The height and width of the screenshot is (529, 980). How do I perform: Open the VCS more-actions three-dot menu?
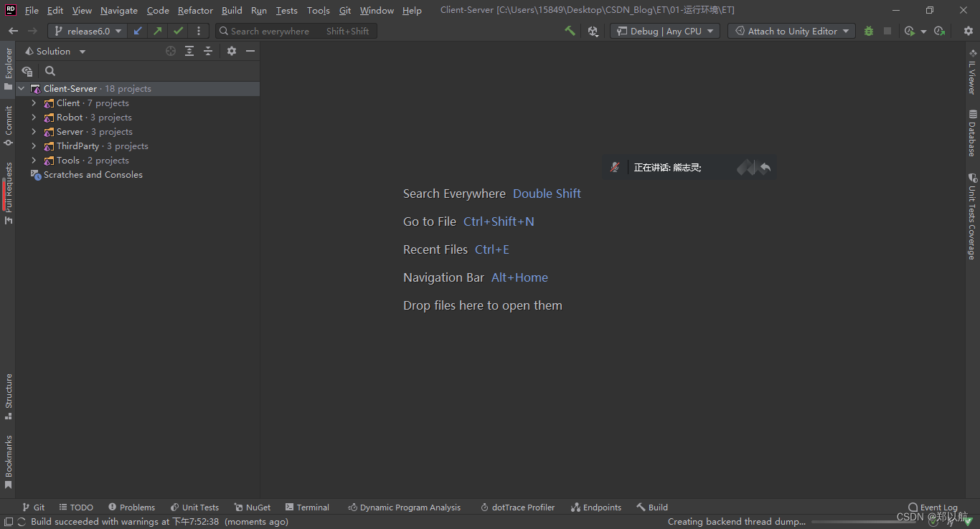click(x=199, y=31)
